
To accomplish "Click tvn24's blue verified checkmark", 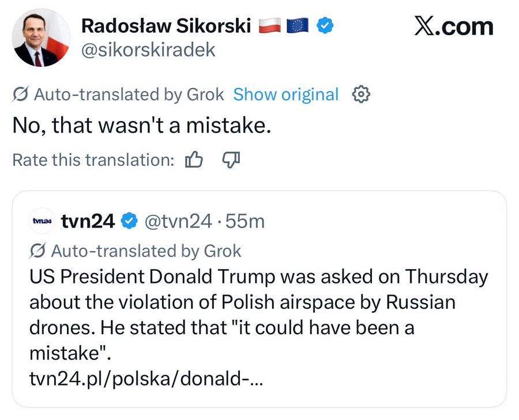I will (129, 221).
